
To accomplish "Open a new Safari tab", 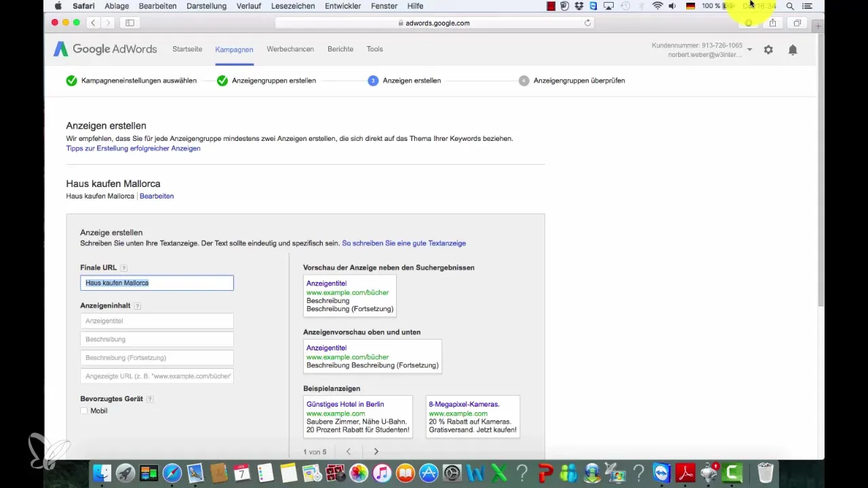I will click(818, 26).
